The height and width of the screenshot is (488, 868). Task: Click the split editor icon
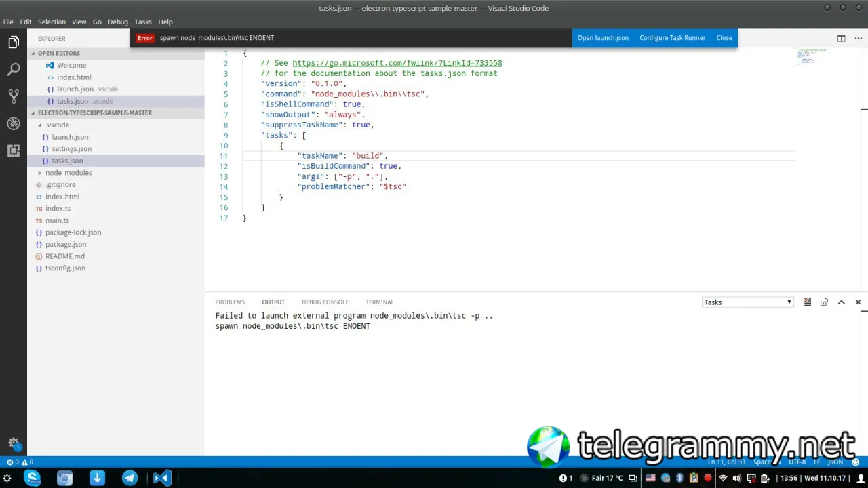(841, 39)
